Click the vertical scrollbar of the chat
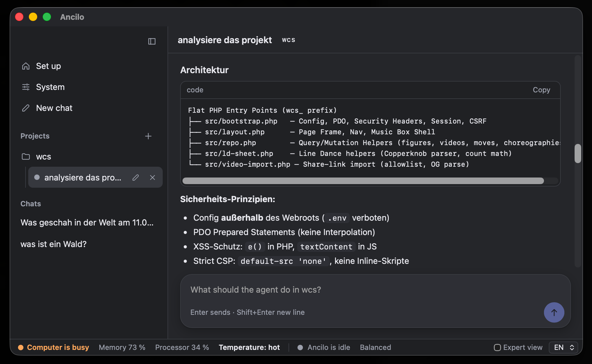This screenshot has height=364, width=592. pos(578,154)
